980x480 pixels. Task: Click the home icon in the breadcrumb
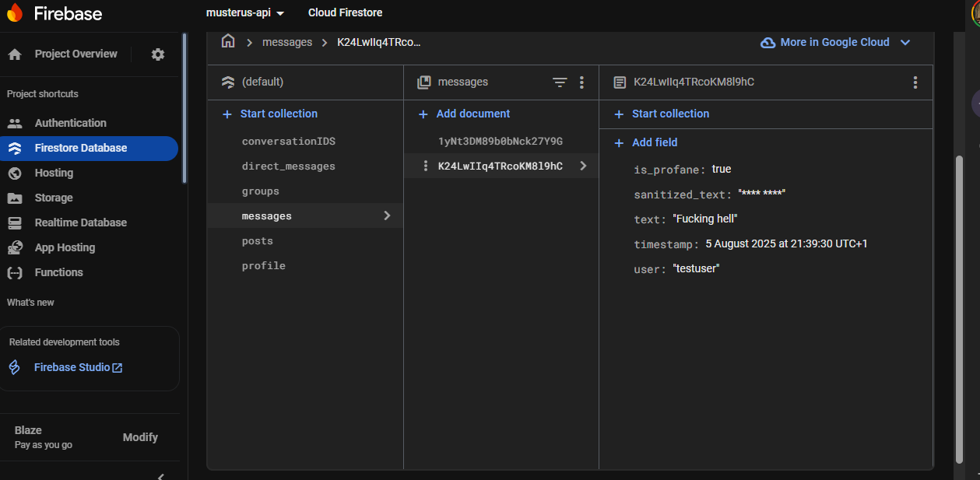click(x=227, y=42)
